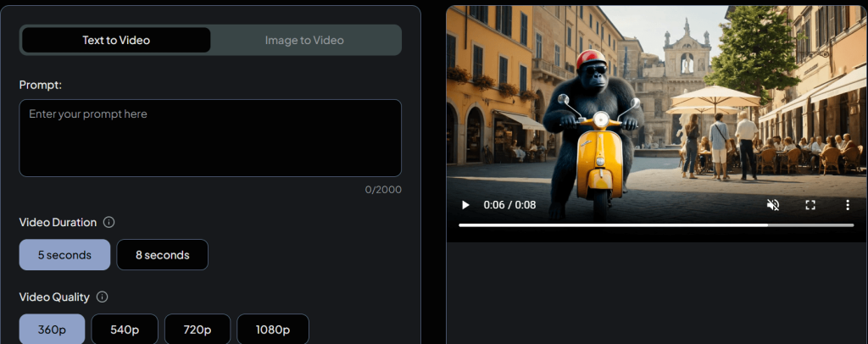Click the info icon beside Video Duration
Viewport: 868px width, 344px height.
tap(108, 222)
